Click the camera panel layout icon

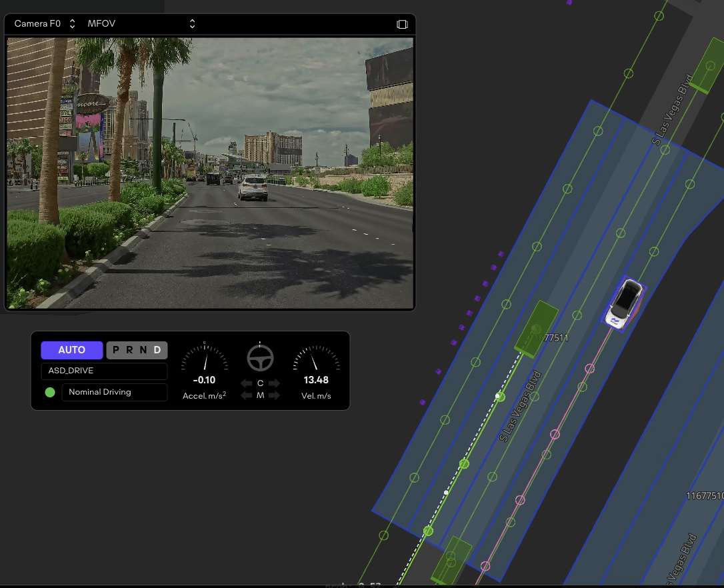coord(402,24)
